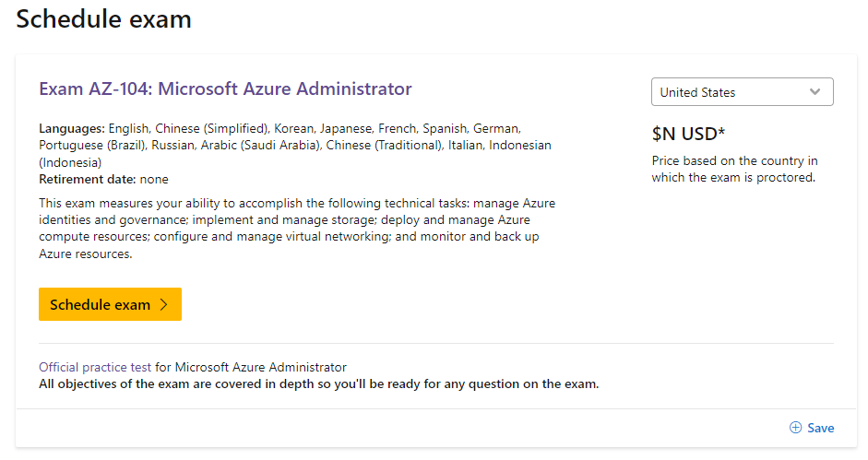Viewport: 868px width, 460px height.
Task: Click 'Chinese (Simplified)' in the languages list
Action: click(x=211, y=128)
